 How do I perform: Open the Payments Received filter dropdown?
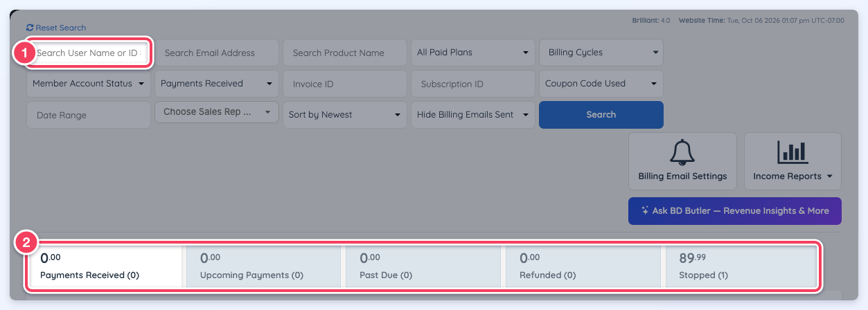tap(217, 84)
